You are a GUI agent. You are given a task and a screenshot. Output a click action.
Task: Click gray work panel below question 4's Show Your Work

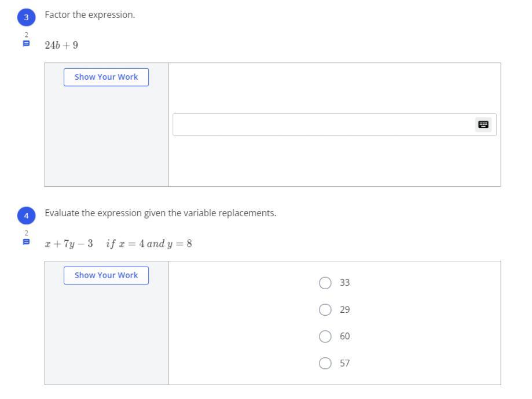[107, 335]
